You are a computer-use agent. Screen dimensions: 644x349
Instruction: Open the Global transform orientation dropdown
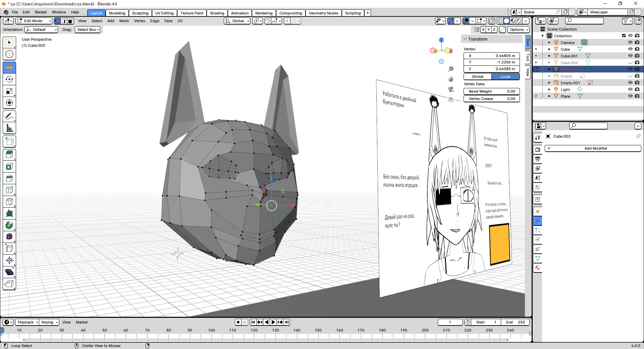tap(237, 21)
